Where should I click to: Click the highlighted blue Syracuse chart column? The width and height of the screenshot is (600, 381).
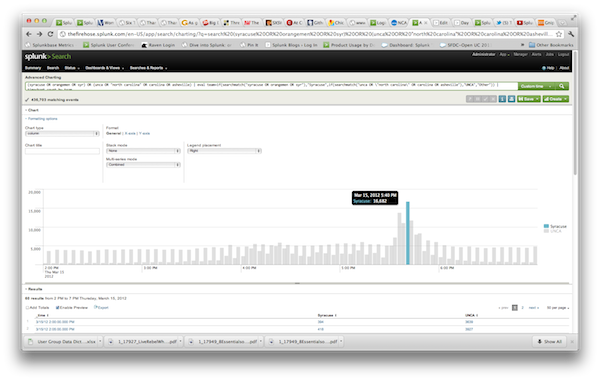tap(408, 233)
